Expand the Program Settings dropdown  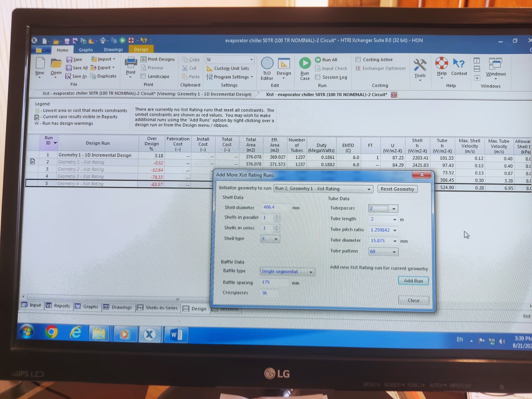252,77
